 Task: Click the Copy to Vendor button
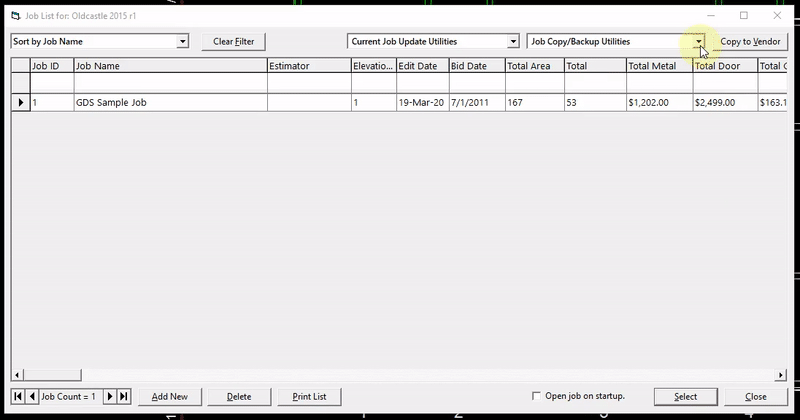(750, 41)
